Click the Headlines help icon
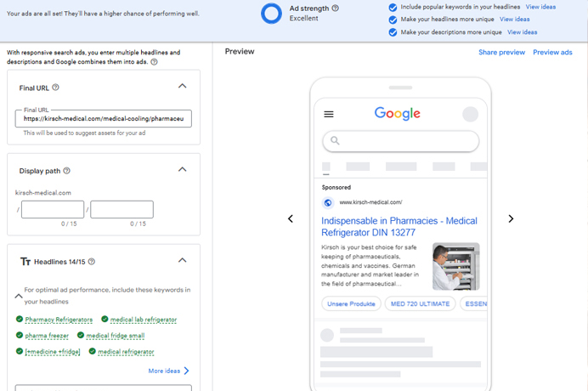This screenshot has width=588, height=391. pyautogui.click(x=92, y=262)
